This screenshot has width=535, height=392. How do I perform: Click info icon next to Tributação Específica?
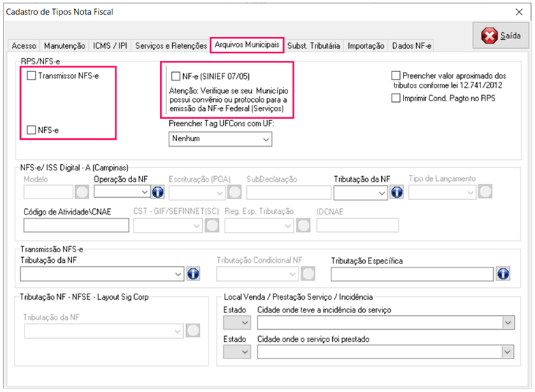click(x=502, y=274)
